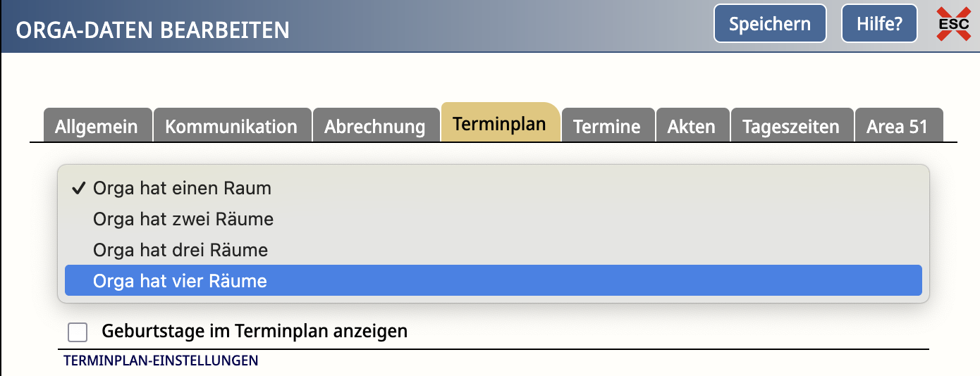Click the ORGA-DATEN BEARBEITEN title
This screenshot has width=980, height=376.
[x=153, y=30]
